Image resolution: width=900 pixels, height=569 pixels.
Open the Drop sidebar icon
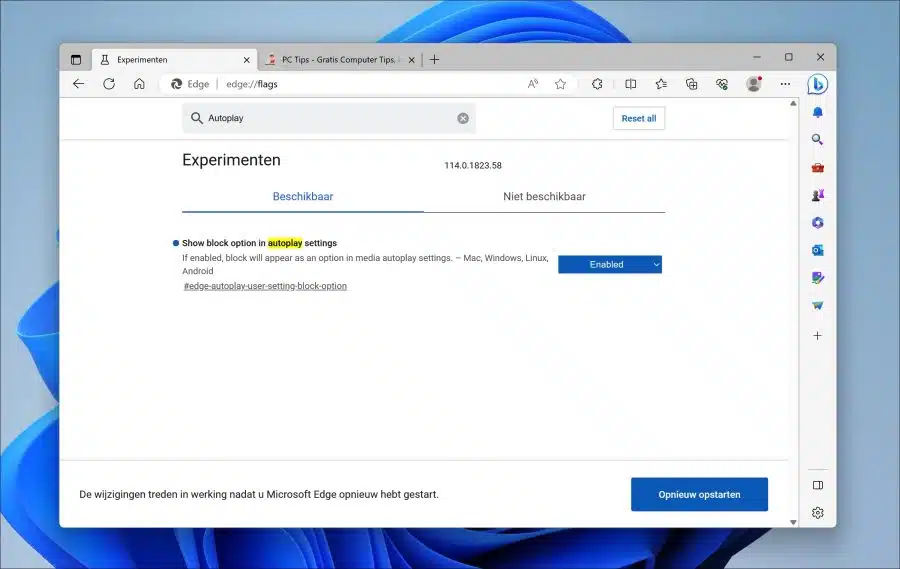point(818,305)
